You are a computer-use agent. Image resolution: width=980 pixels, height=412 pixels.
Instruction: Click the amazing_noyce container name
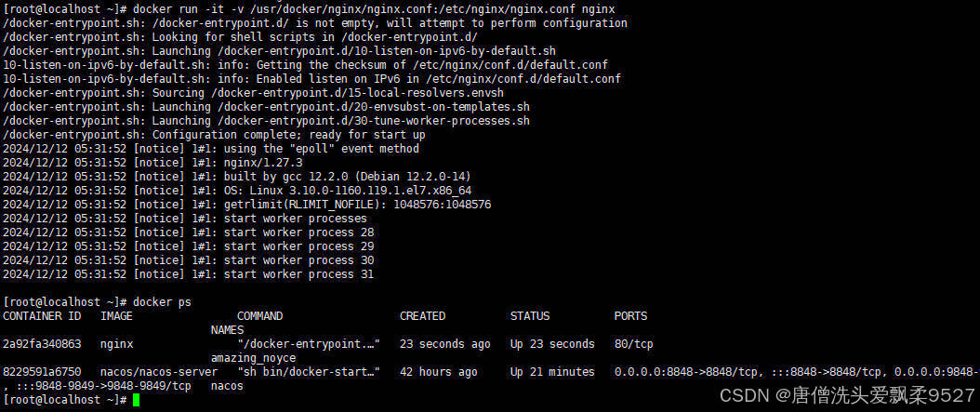coord(253,358)
